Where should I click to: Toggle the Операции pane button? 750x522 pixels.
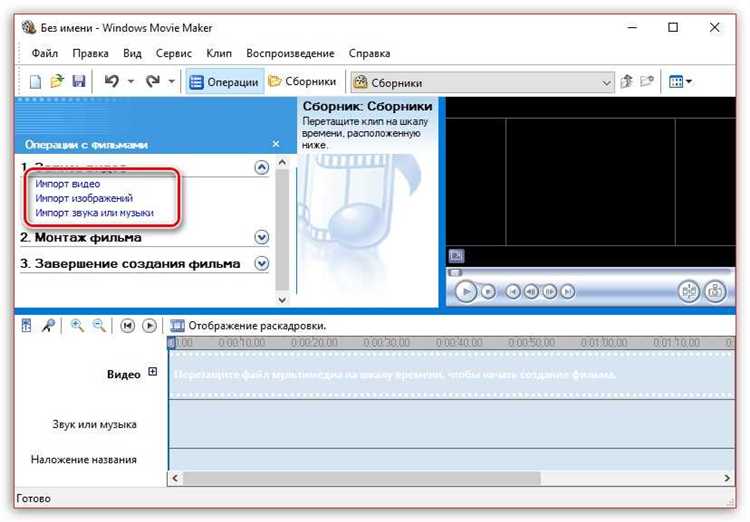click(224, 82)
